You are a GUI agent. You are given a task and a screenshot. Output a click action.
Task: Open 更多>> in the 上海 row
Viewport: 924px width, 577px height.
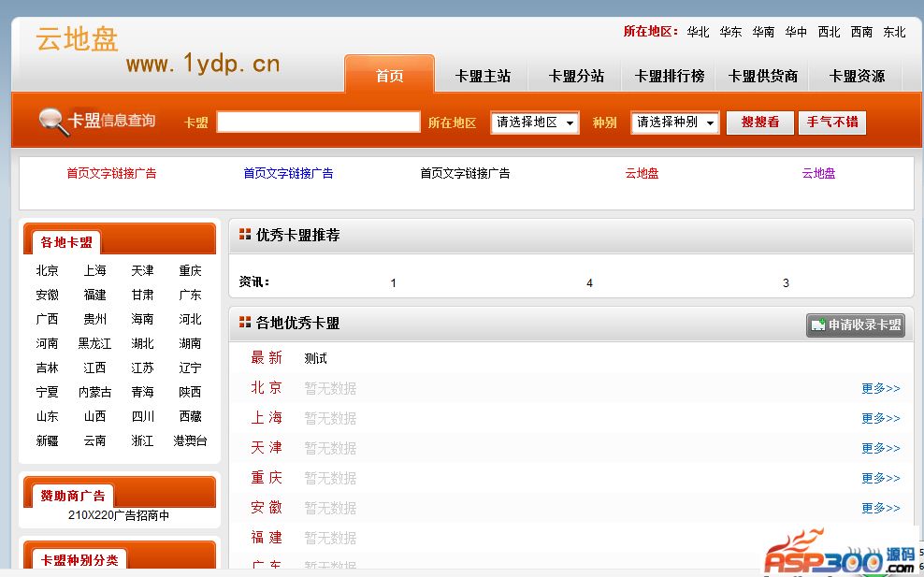(x=881, y=418)
